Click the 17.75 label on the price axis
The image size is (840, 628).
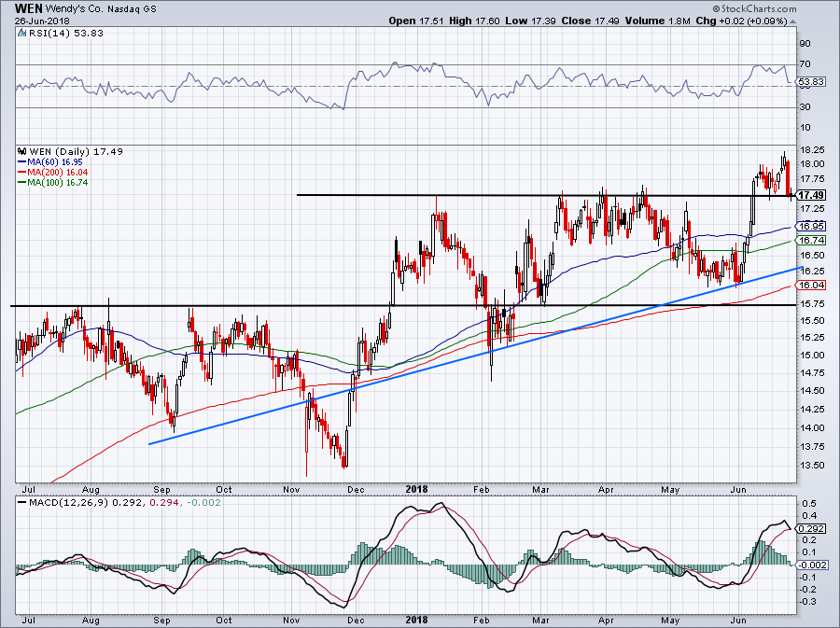(x=811, y=179)
